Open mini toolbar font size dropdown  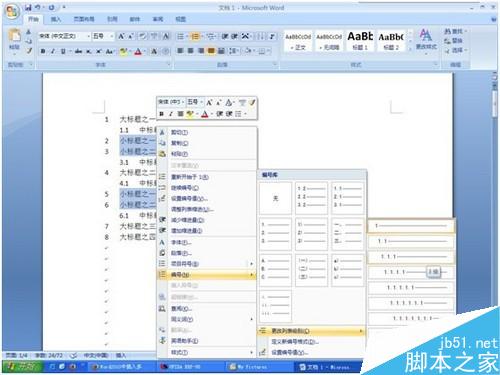point(202,102)
